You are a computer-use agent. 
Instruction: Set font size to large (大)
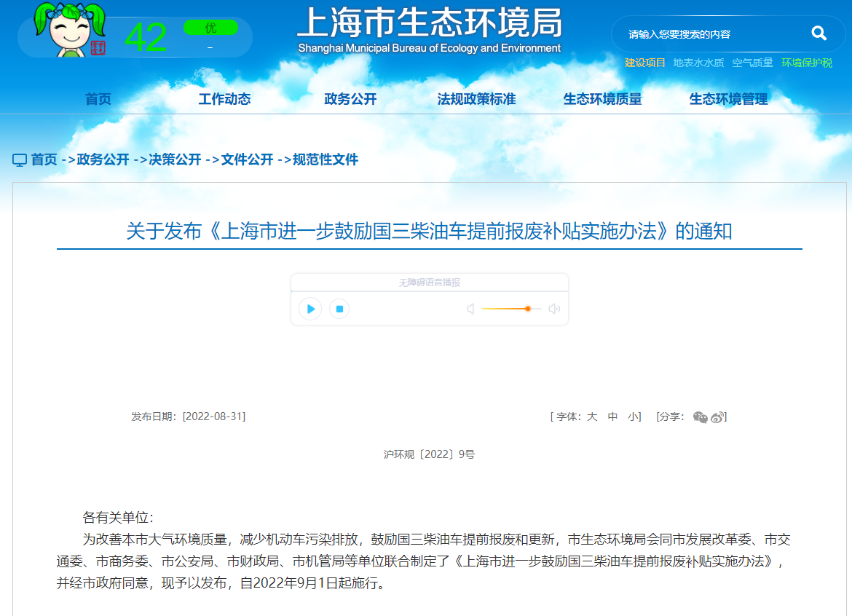pos(592,416)
